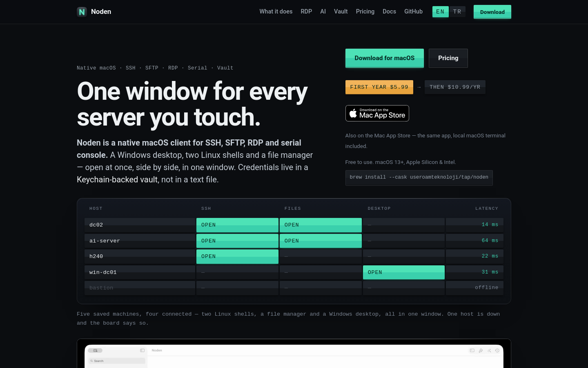Open Pricing in the top navigation
The width and height of the screenshot is (588, 368).
click(x=365, y=11)
